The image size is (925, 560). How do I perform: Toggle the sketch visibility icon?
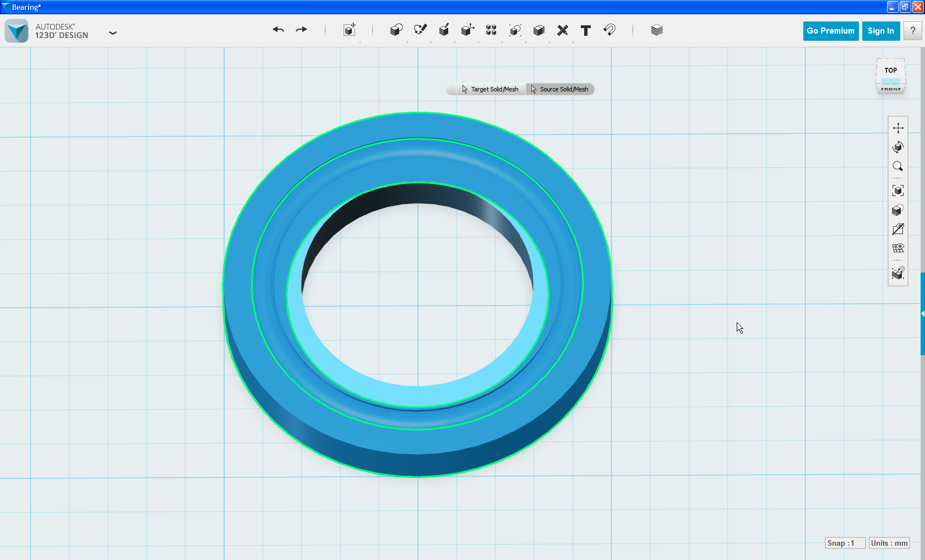(x=898, y=229)
